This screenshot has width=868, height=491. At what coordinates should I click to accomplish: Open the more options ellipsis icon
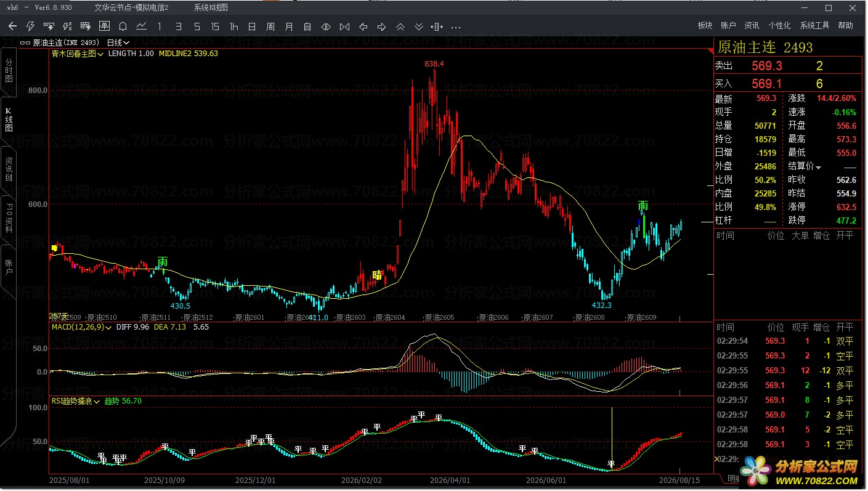coord(456,27)
